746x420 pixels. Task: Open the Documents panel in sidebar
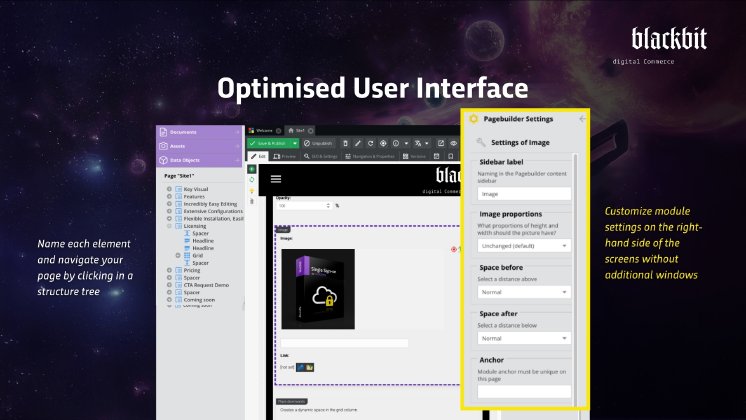tap(200, 132)
